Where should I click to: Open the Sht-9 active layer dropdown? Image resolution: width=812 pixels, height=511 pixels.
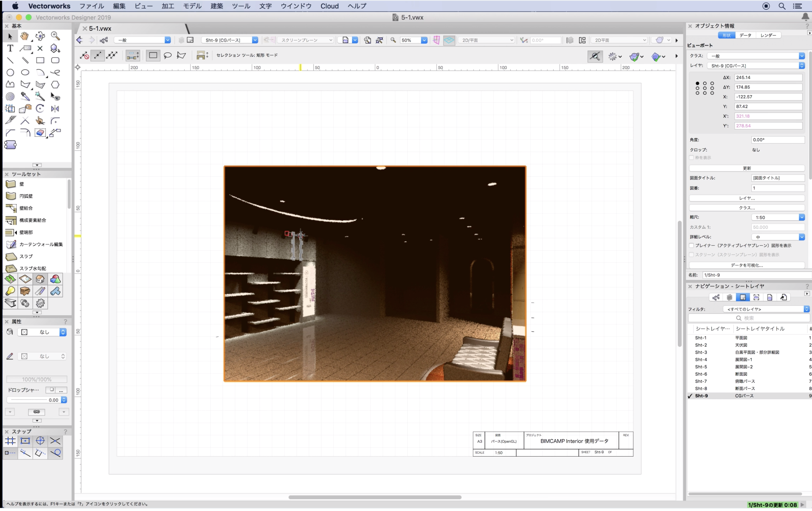tap(230, 40)
